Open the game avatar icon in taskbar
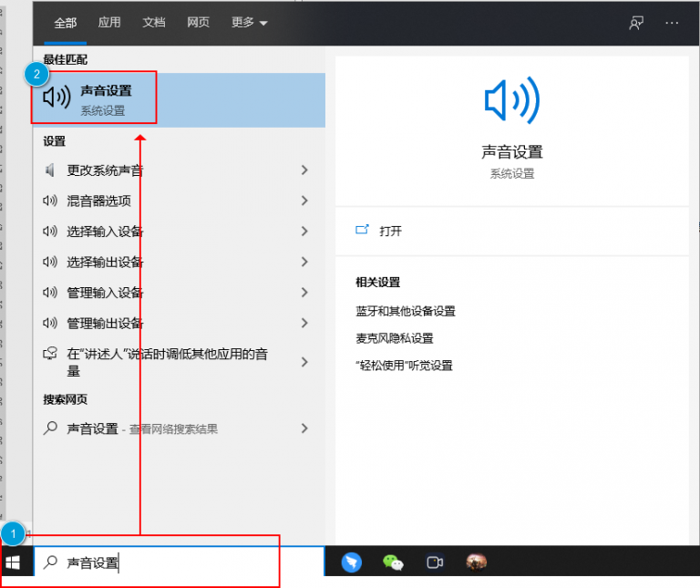This screenshot has height=588, width=700. (477, 562)
